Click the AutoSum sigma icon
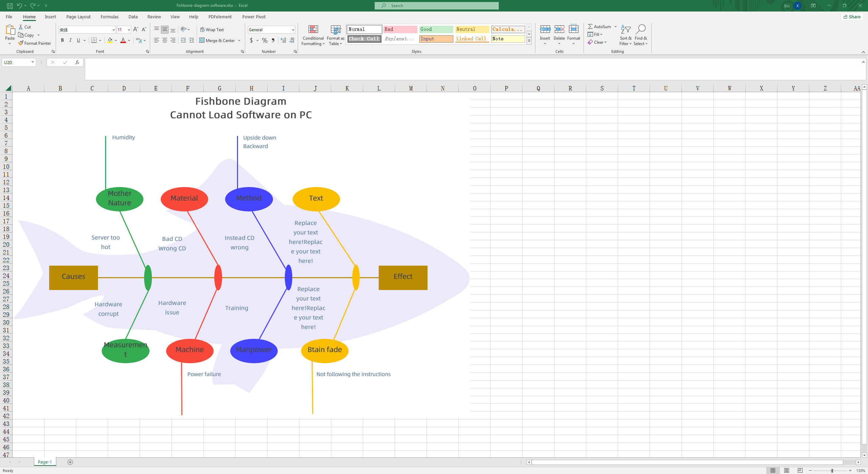The height and width of the screenshot is (474, 868). click(590, 26)
